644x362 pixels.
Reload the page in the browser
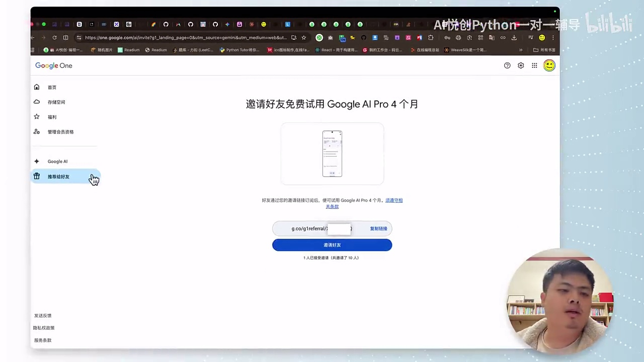pos(54,37)
